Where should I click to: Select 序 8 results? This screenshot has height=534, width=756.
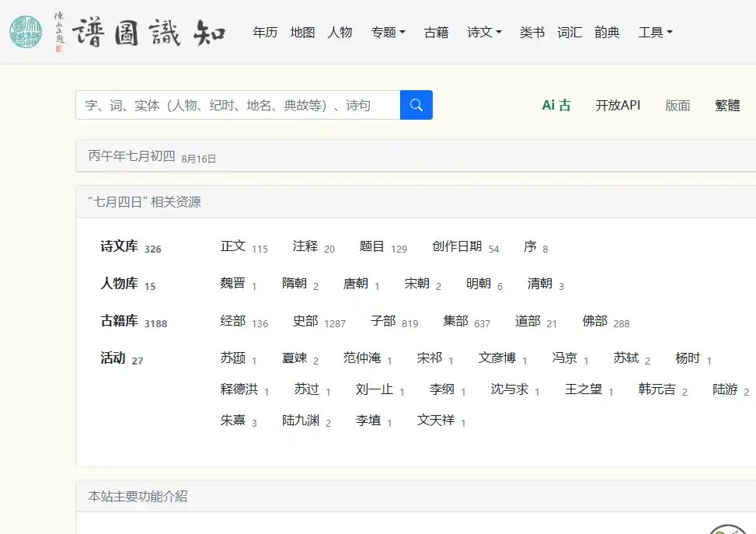[535, 246]
